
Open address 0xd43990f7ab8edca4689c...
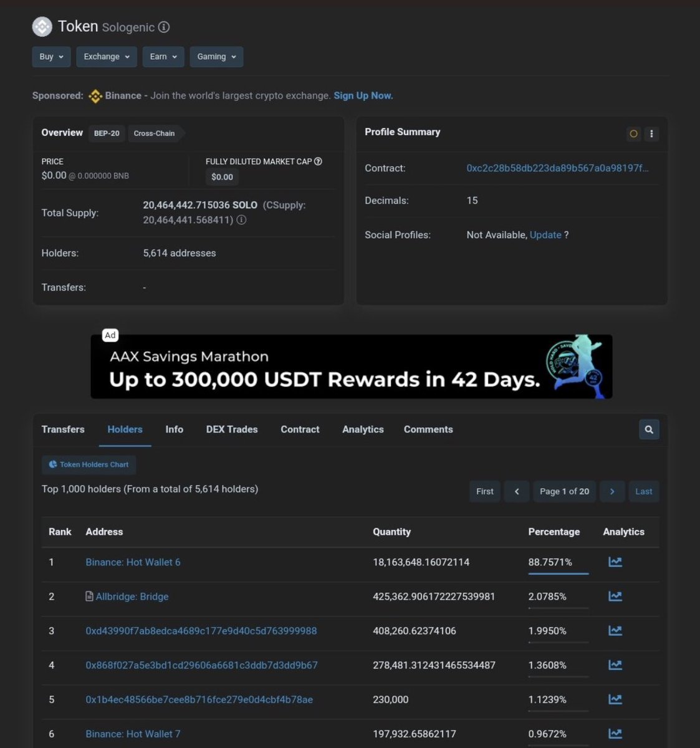click(x=201, y=631)
